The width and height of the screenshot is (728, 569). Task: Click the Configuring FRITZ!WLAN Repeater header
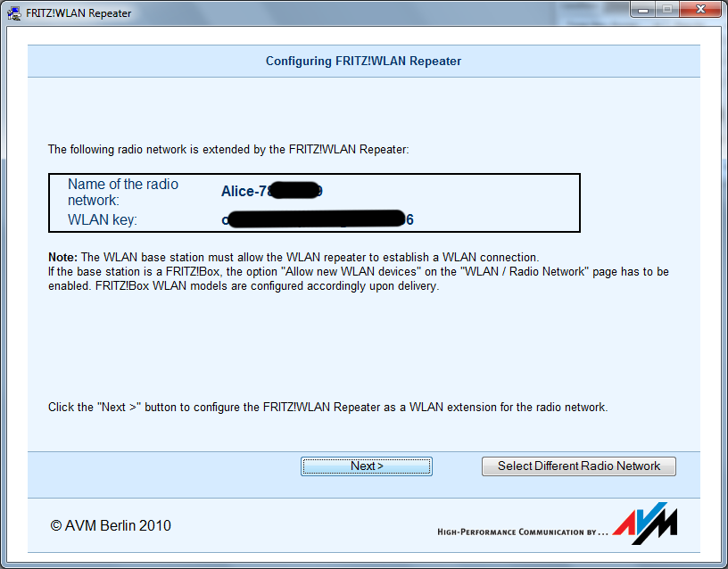tap(363, 62)
